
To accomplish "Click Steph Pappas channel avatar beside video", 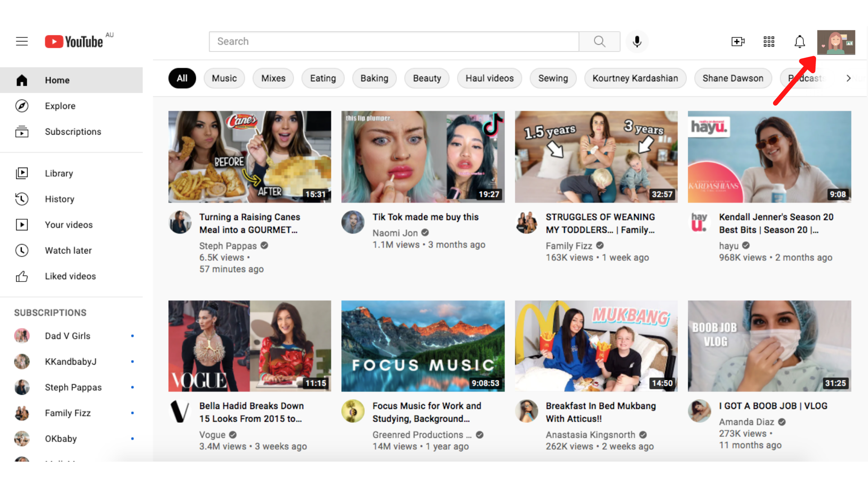I will 180,222.
